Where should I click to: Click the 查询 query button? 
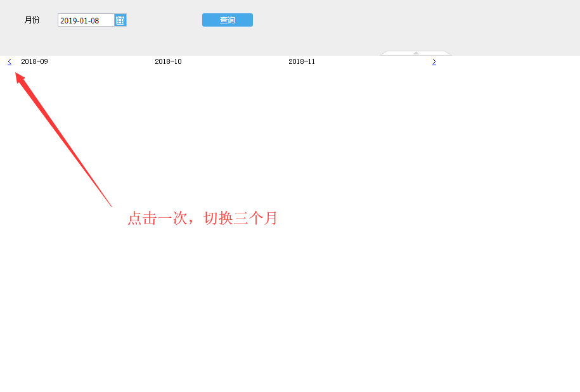pyautogui.click(x=228, y=20)
